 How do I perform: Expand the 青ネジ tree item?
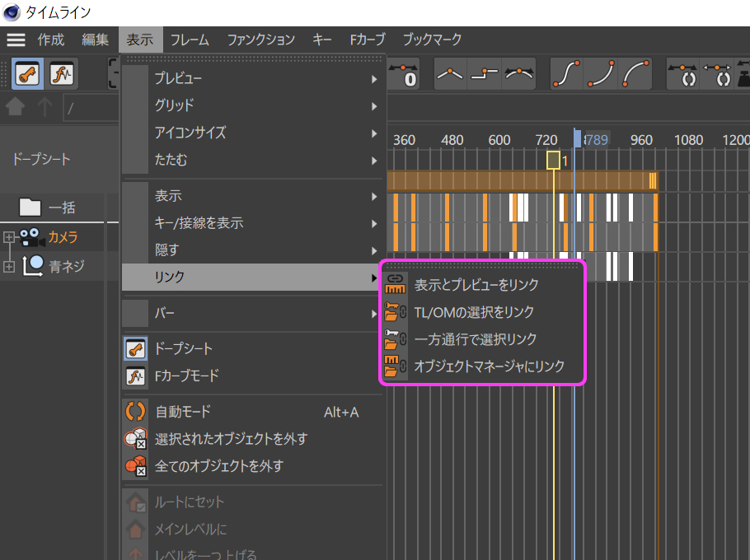9,266
